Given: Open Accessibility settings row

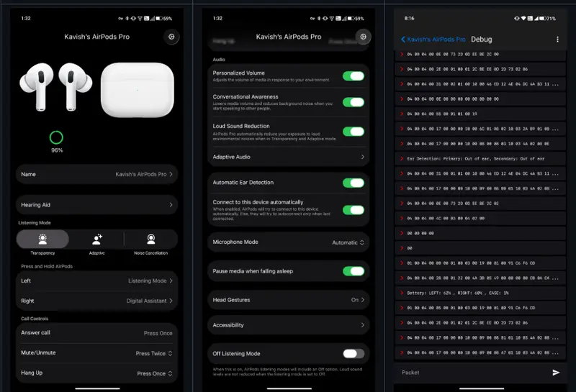Looking at the screenshot, I should [288, 325].
